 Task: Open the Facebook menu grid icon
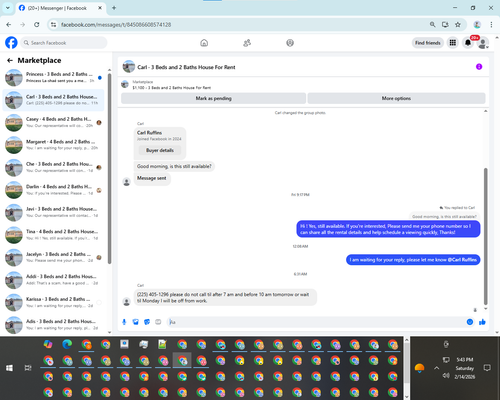pos(453,43)
